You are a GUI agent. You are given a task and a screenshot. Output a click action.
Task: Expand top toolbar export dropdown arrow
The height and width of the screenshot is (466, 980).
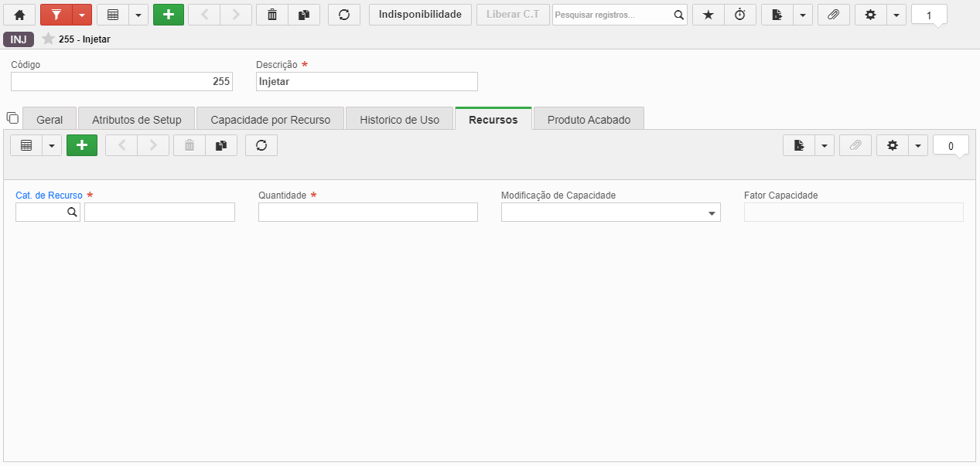coord(803,15)
